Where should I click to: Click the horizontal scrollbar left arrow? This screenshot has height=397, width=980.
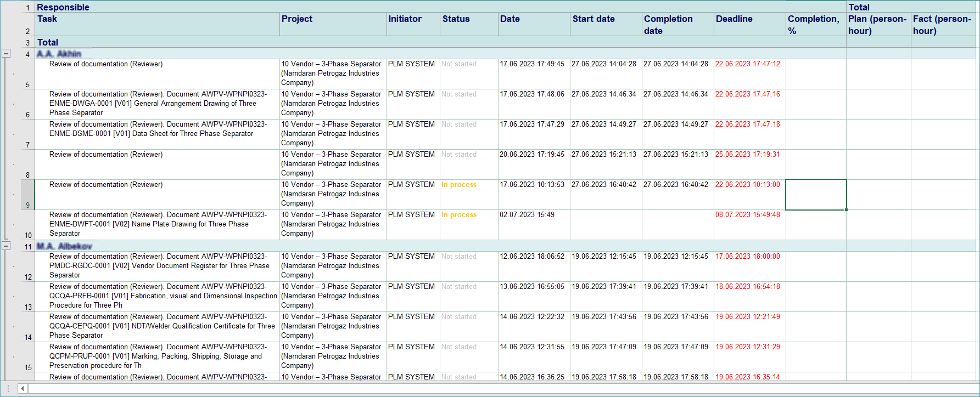[x=23, y=389]
